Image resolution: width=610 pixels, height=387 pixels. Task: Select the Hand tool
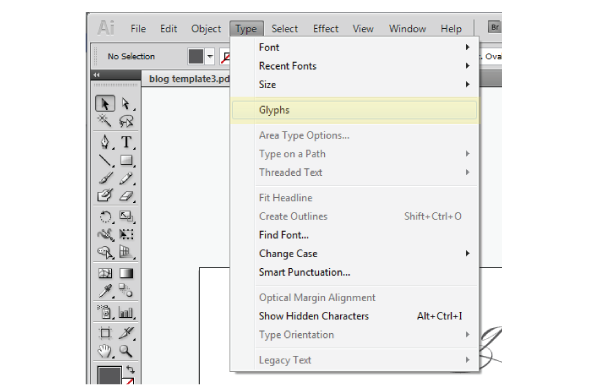pos(105,351)
